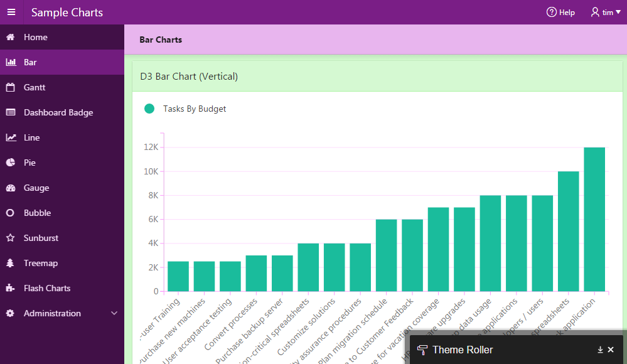The image size is (627, 364).
Task: Navigate to the Bubble charts page
Action: 37,213
